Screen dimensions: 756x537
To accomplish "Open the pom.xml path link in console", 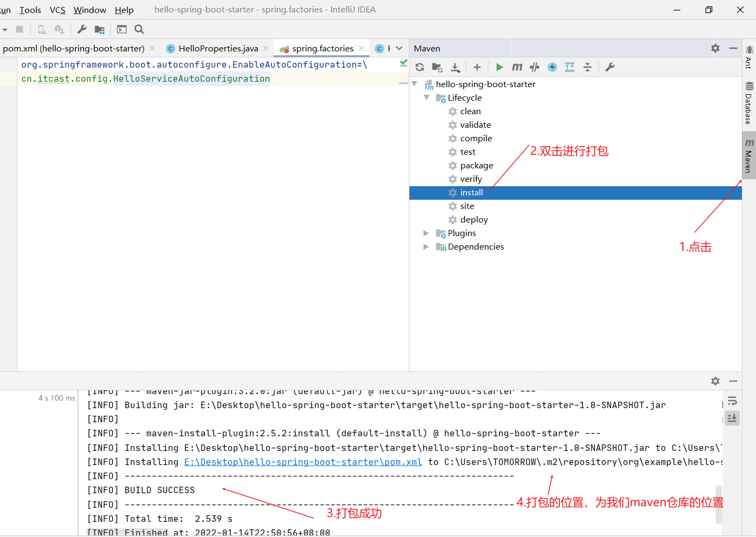I will tap(303, 462).
